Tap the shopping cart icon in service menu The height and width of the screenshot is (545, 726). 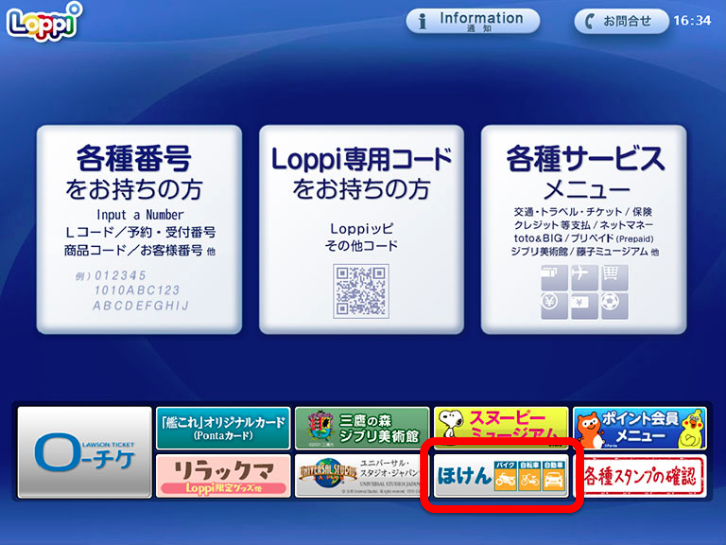pos(614,278)
